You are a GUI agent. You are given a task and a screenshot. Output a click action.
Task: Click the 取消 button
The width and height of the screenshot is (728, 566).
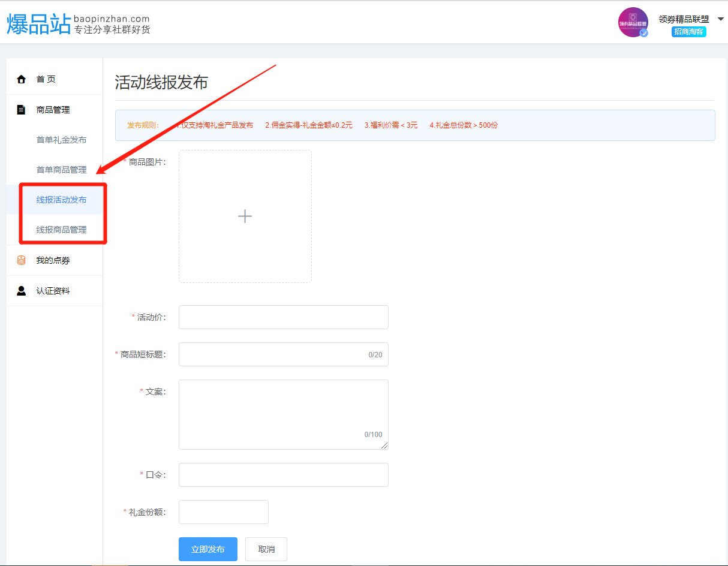pos(266,549)
